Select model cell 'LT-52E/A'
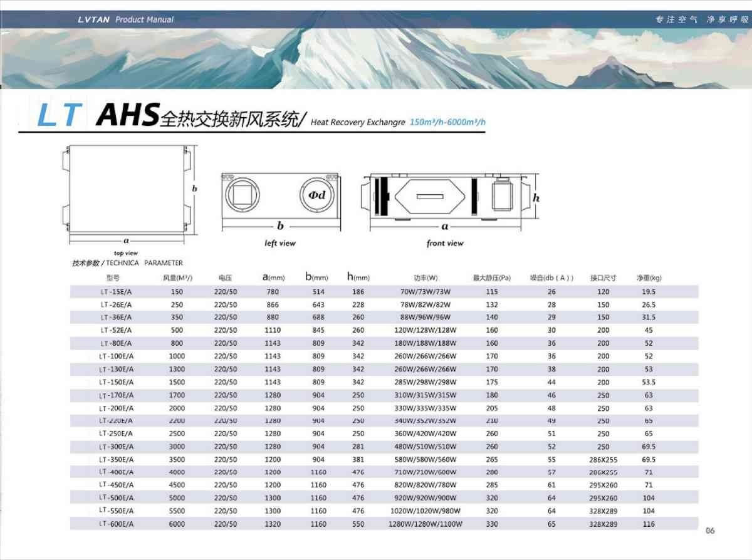Viewport: 752px width, 560px height. (116, 330)
